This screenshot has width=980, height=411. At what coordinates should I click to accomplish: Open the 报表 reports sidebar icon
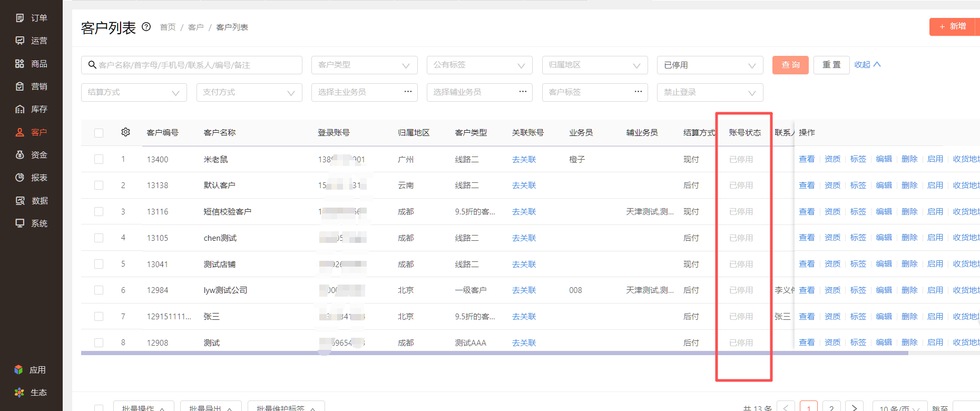click(x=20, y=178)
